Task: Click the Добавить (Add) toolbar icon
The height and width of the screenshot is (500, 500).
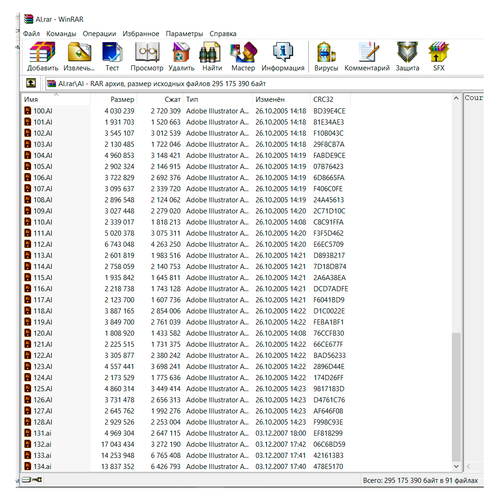Action: 42,53
